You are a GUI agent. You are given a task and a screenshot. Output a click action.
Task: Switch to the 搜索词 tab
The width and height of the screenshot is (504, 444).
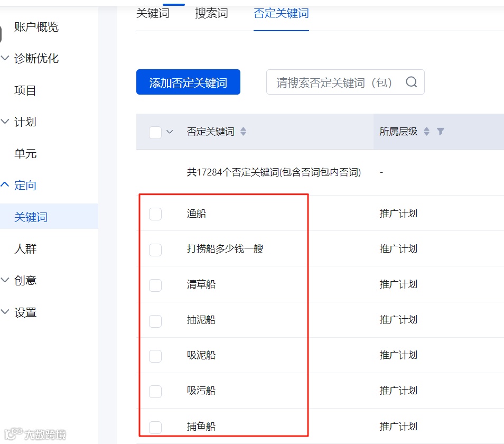coord(211,13)
